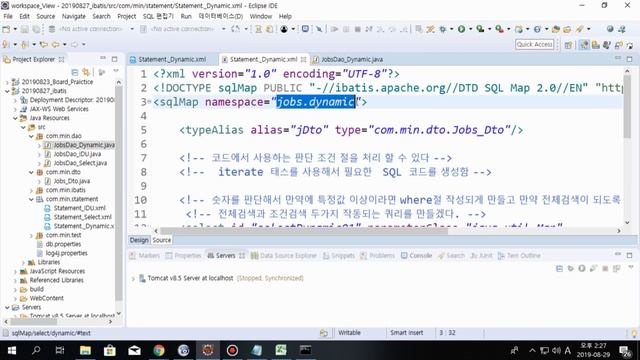Image resolution: width=640 pixels, height=360 pixels.
Task: Toggle Link with Editor in Project Explorer
Action: click(86, 72)
